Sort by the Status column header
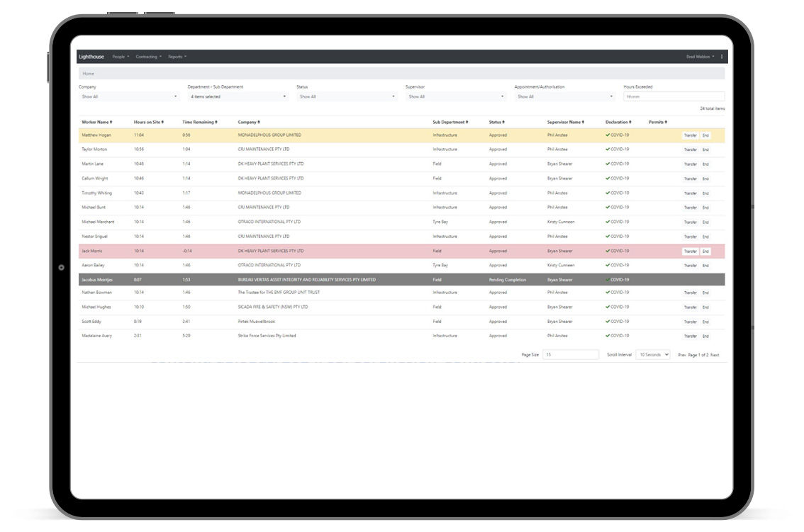Image resolution: width=804 pixels, height=532 pixels. coord(497,122)
